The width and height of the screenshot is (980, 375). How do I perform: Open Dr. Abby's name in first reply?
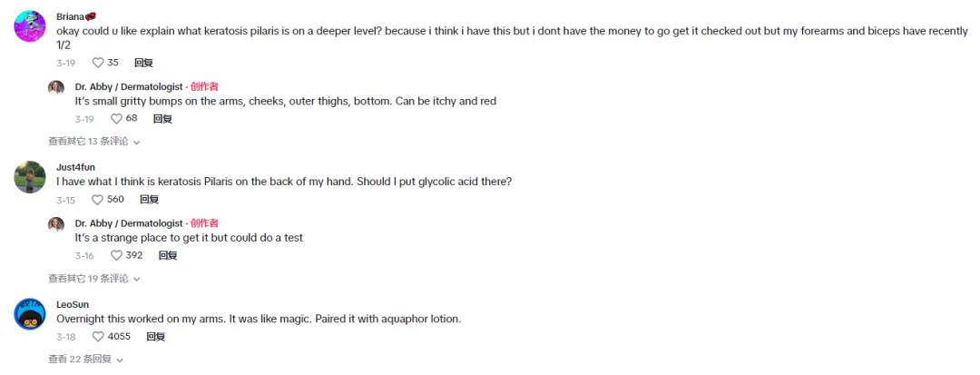pyautogui.click(x=129, y=87)
